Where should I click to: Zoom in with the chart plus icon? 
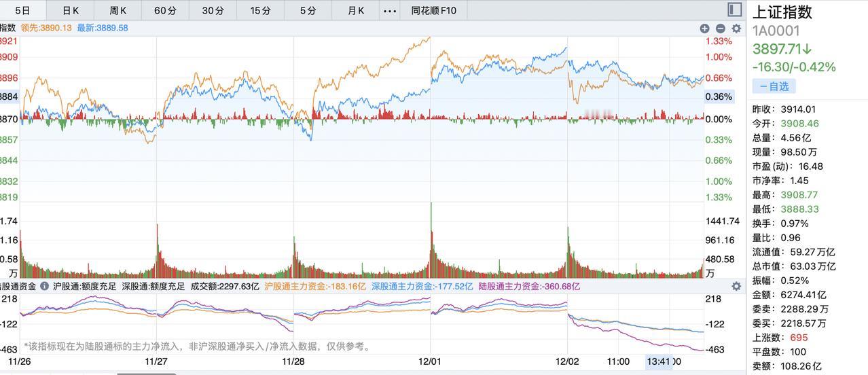point(704,29)
